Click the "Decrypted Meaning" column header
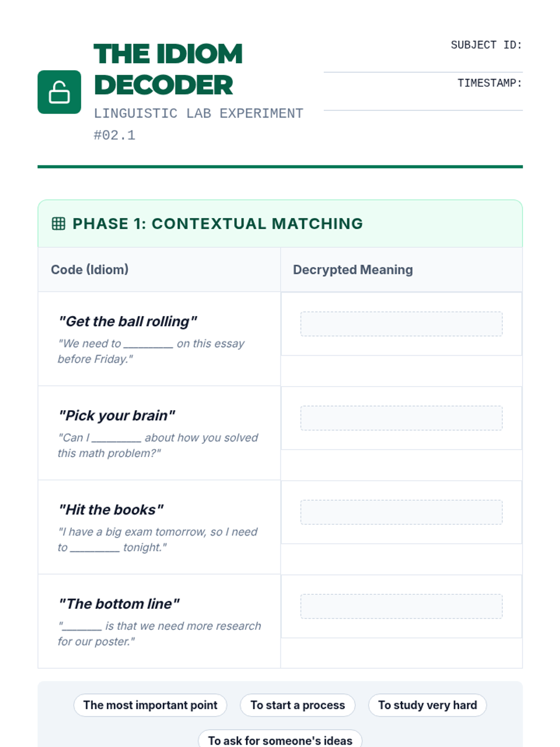The width and height of the screenshot is (560, 747). (x=353, y=270)
